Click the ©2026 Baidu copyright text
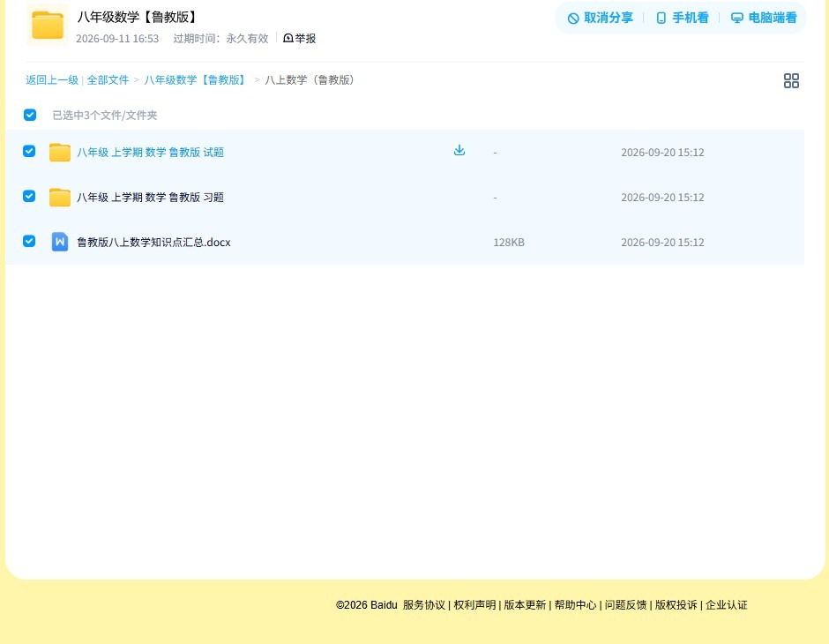The image size is (829, 644). coord(366,605)
